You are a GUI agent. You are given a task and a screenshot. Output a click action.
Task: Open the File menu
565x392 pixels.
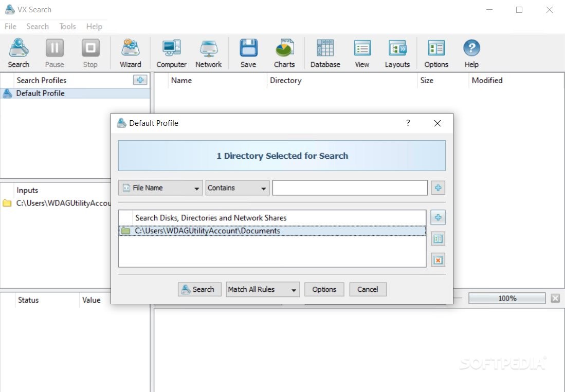coord(10,27)
